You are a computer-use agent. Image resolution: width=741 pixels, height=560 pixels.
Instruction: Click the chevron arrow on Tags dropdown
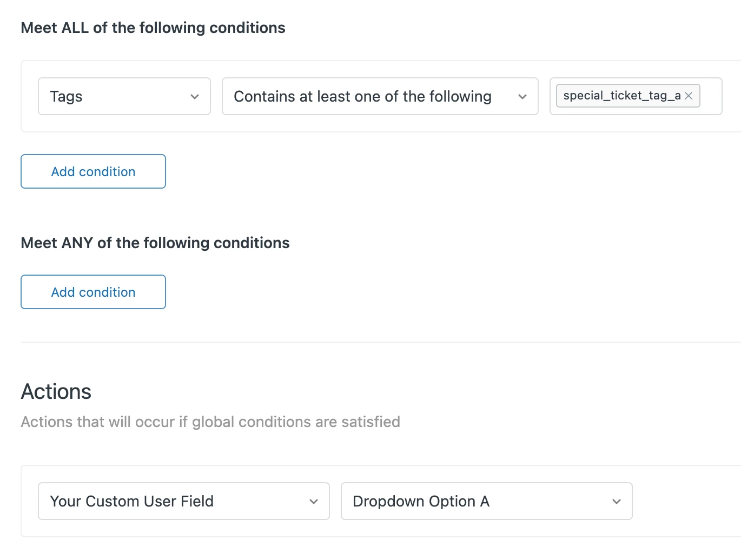click(195, 97)
